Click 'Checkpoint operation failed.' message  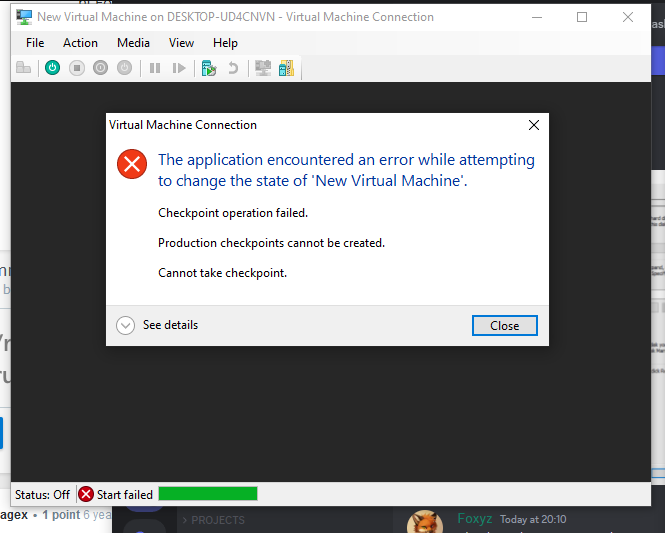(233, 213)
